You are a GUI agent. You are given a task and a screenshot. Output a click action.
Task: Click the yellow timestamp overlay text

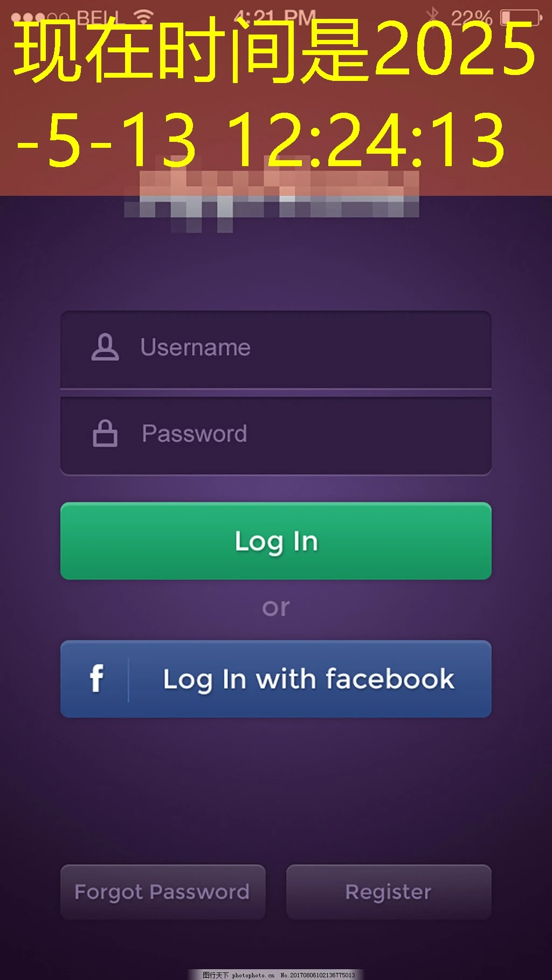(x=275, y=93)
